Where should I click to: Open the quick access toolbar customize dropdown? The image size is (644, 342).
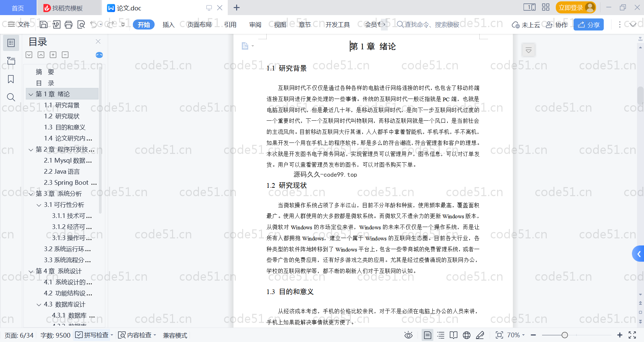click(x=123, y=24)
